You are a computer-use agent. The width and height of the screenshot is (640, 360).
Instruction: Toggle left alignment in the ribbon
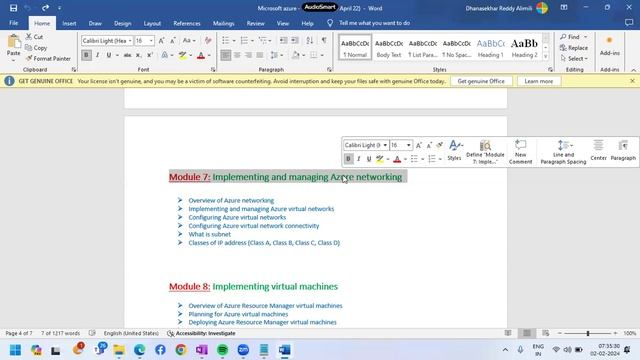pyautogui.click(x=226, y=55)
